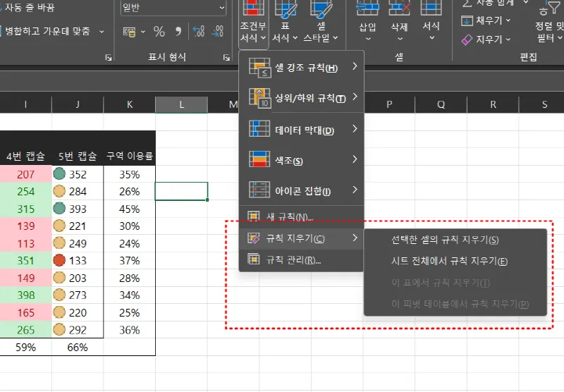
Task: Open the 일반 number format dropdown
Action: pos(173,8)
